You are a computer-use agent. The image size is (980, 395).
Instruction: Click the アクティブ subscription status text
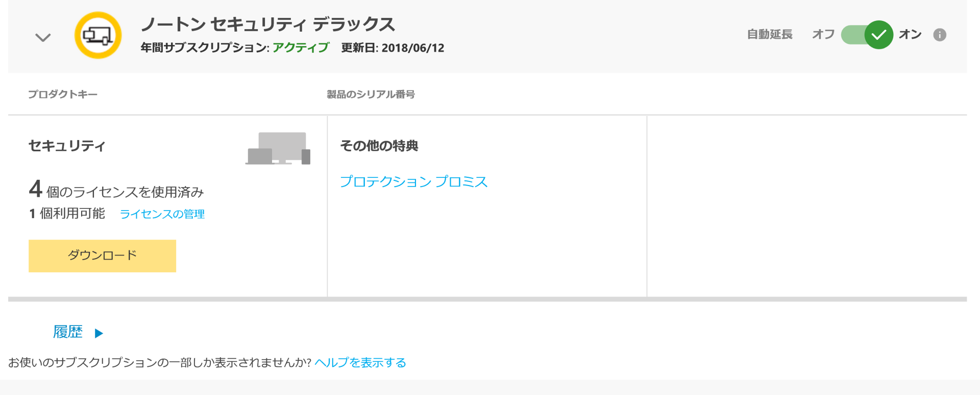pos(301,48)
